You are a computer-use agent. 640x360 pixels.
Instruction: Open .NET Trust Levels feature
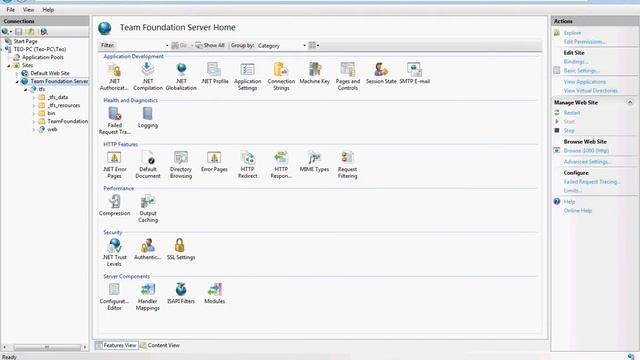coord(114,253)
